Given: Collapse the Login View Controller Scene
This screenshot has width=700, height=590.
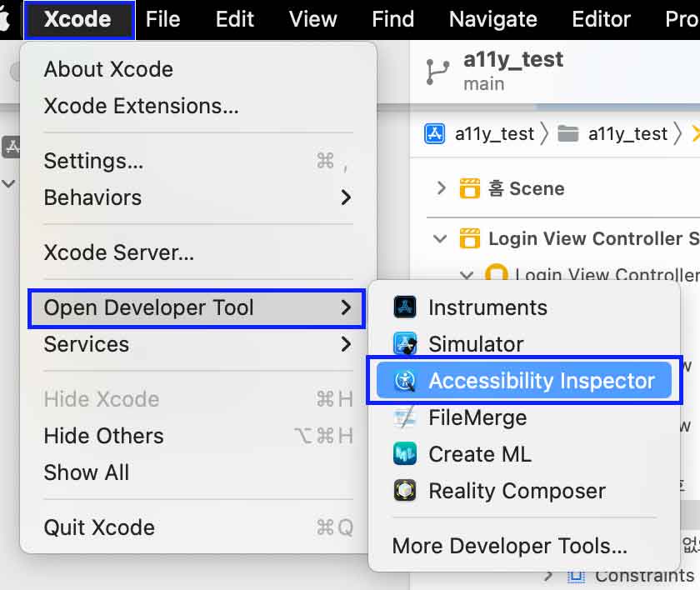Looking at the screenshot, I should point(440,238).
